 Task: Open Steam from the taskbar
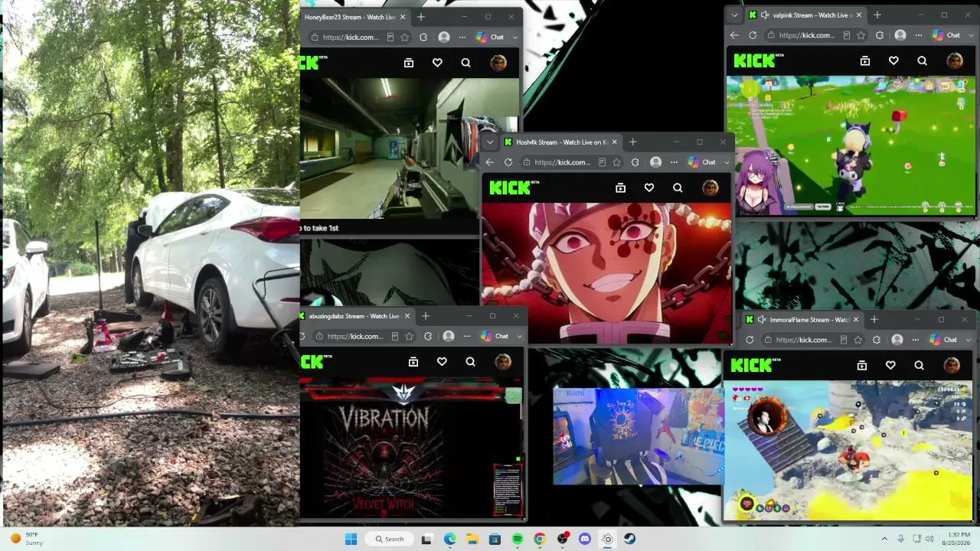629,539
